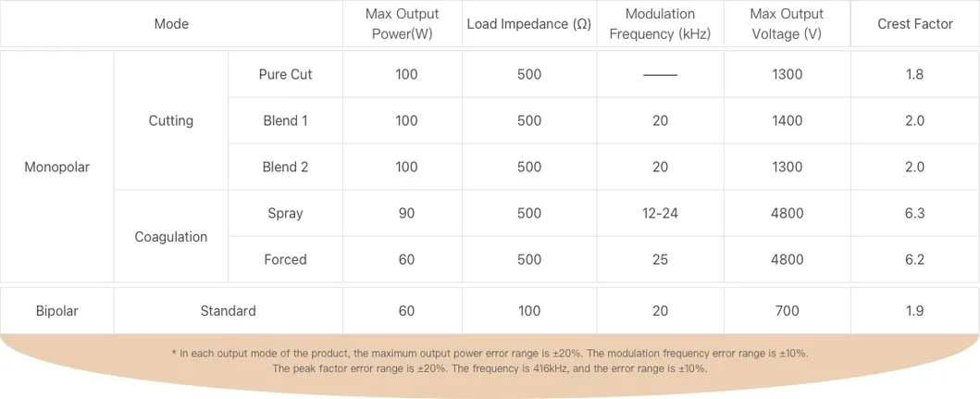Viewport: 980px width, 399px height.
Task: Click the Pure Cut mode cell
Action: tap(285, 74)
